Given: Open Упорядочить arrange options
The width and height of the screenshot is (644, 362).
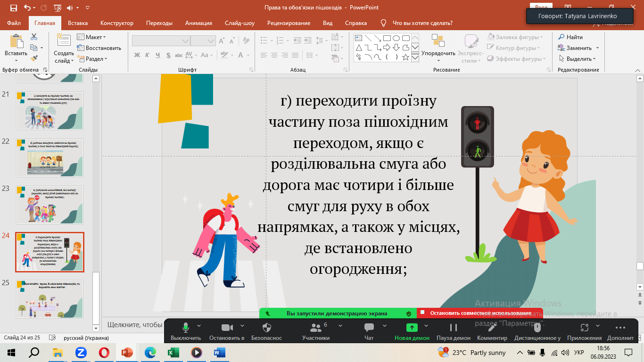Looking at the screenshot, I should [x=438, y=48].
